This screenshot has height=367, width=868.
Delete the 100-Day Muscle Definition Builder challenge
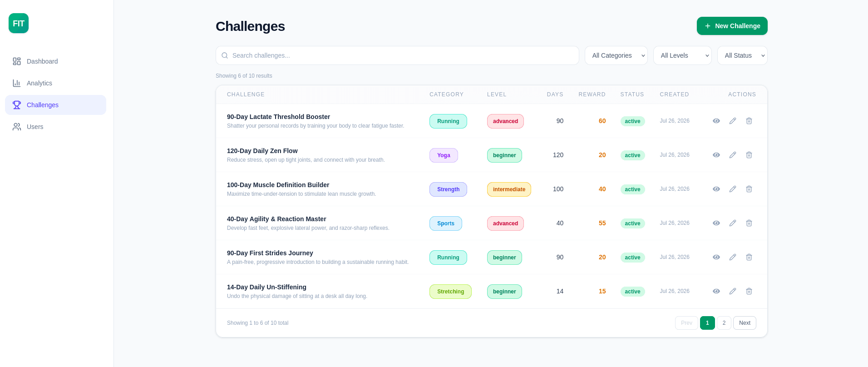(x=749, y=189)
